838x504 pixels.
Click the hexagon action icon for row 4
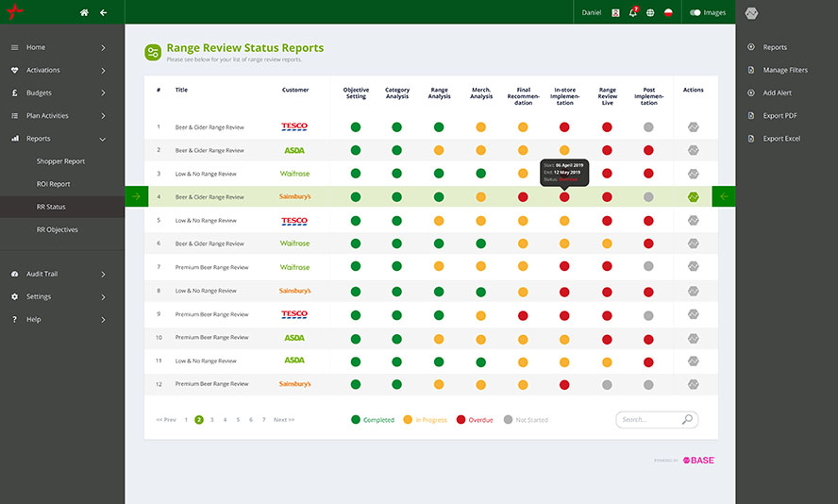coord(693,197)
